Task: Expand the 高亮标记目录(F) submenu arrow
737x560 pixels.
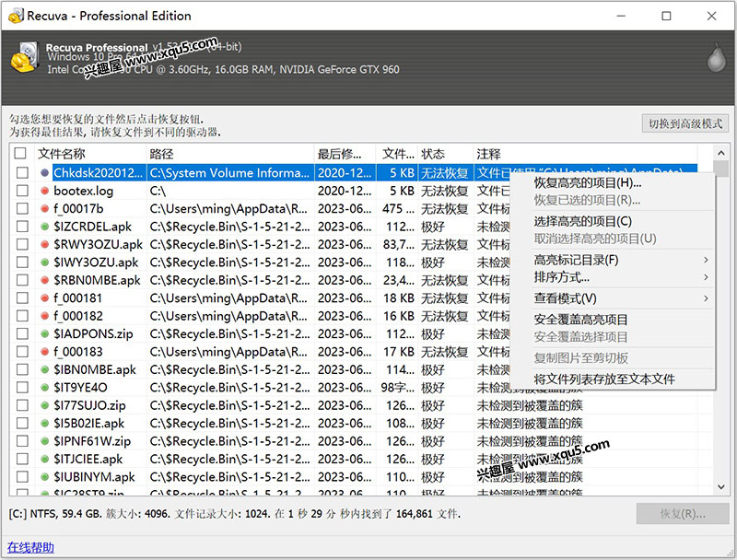Action: pyautogui.click(x=706, y=260)
